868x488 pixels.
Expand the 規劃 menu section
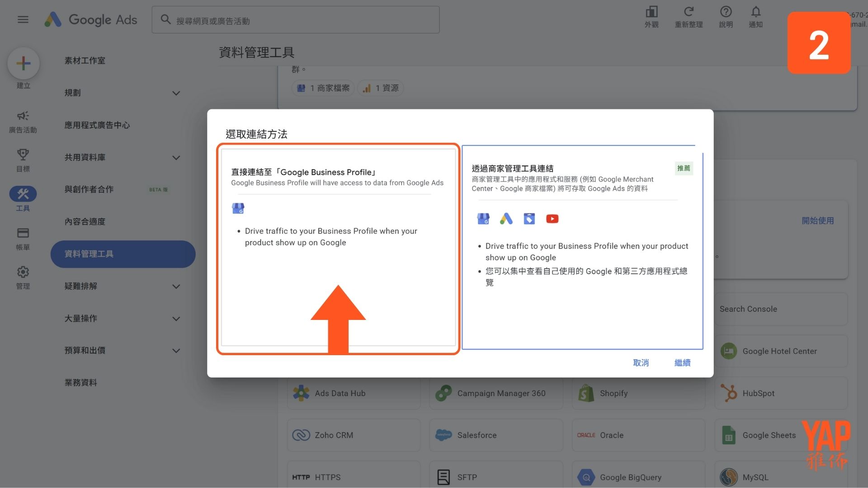pyautogui.click(x=176, y=93)
